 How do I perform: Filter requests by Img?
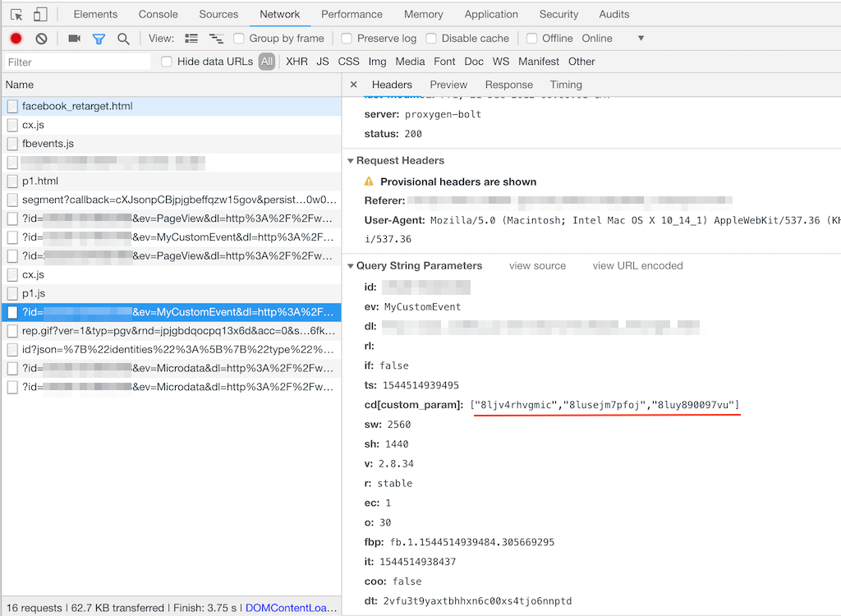click(x=377, y=62)
